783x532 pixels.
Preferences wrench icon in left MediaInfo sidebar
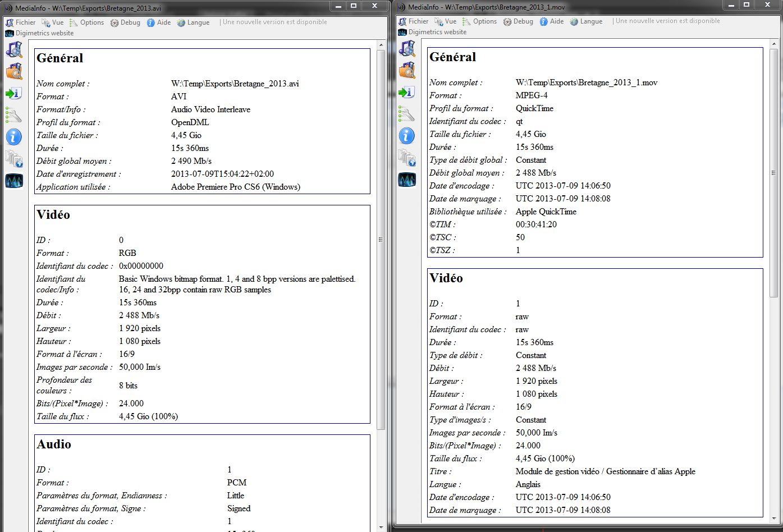[14, 115]
